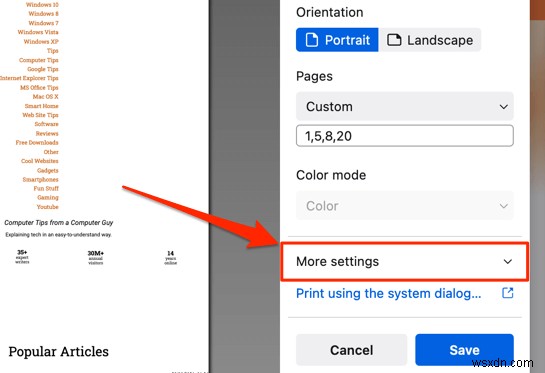Click the Cancel button
The width and height of the screenshot is (545, 373).
pyautogui.click(x=351, y=350)
